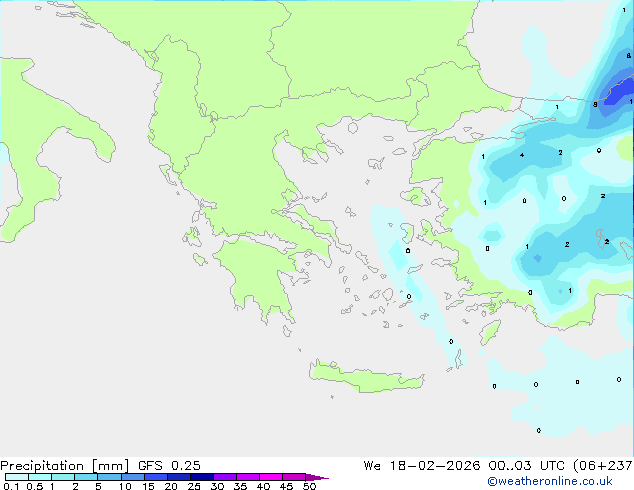Select the 0.5–1 mm legend swatch
This screenshot has height=490, width=634.
40,477
